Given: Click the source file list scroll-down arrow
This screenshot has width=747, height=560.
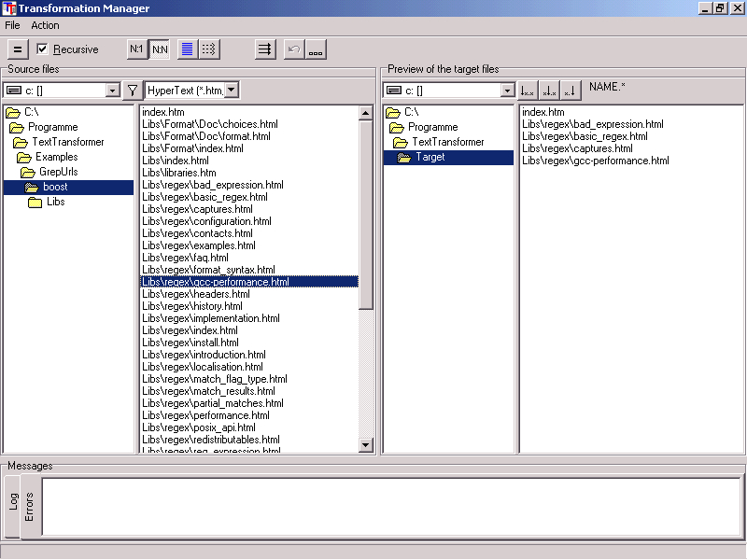Looking at the screenshot, I should 366,445.
